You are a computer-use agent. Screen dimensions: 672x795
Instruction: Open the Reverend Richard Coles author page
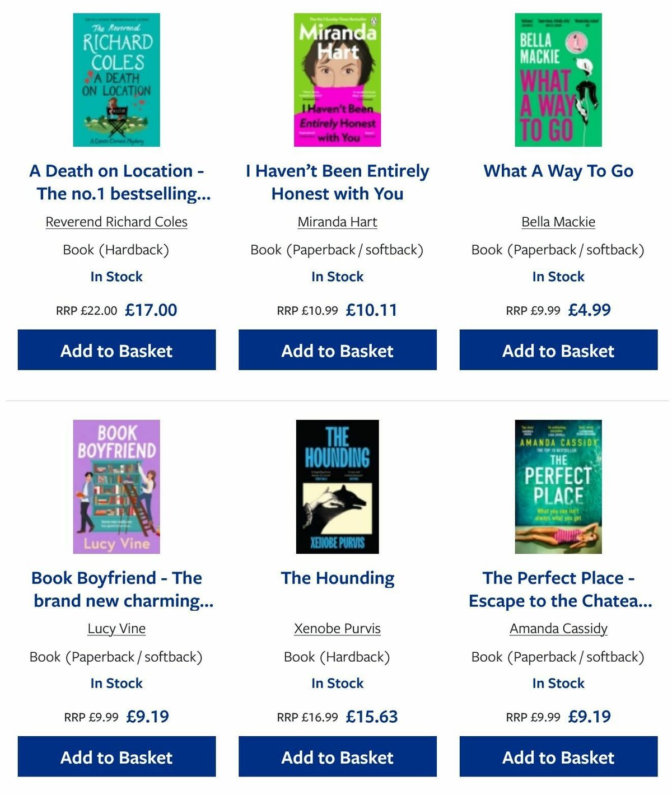click(116, 222)
